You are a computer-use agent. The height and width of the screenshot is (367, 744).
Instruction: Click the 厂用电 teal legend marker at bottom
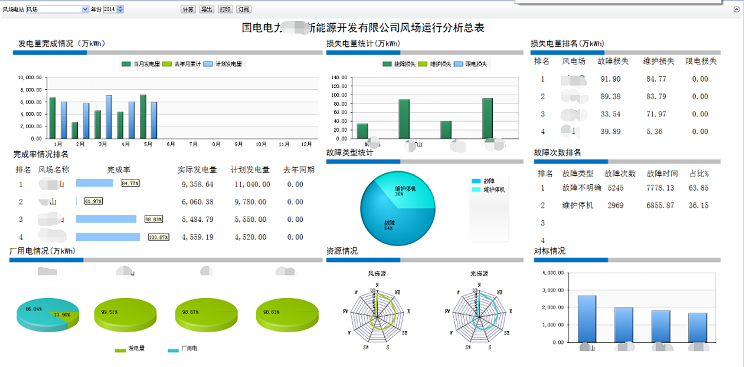click(x=174, y=350)
